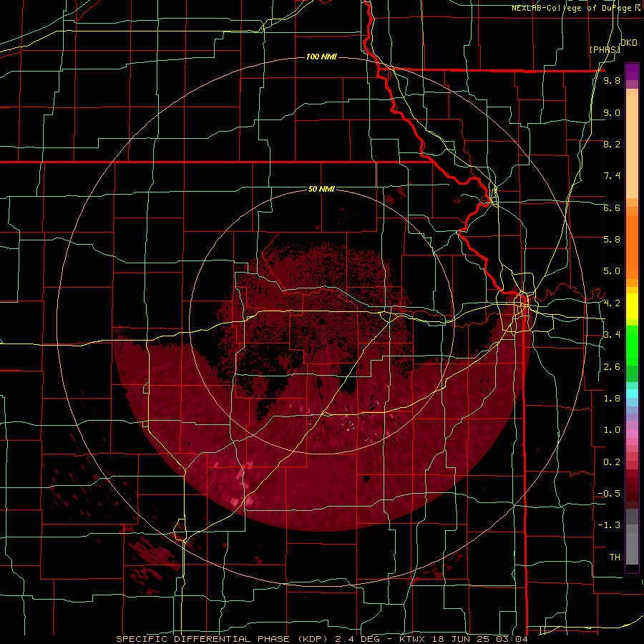Pick the yellow segment of color bar

pyautogui.click(x=632, y=306)
